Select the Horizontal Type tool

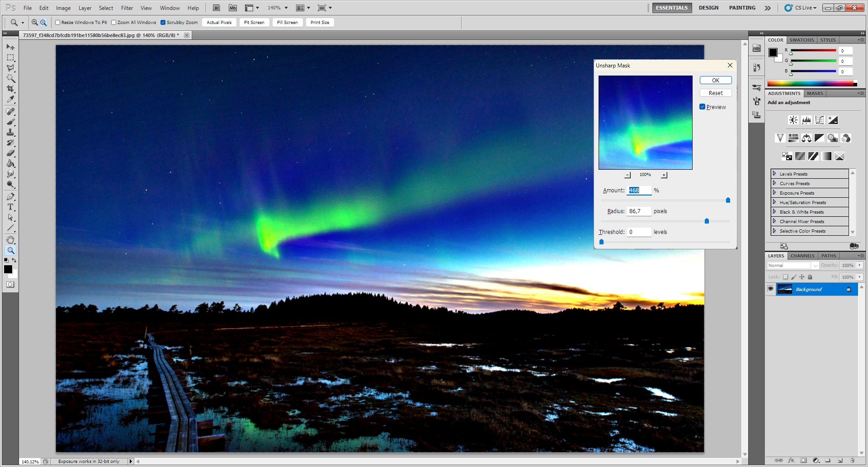coord(10,207)
